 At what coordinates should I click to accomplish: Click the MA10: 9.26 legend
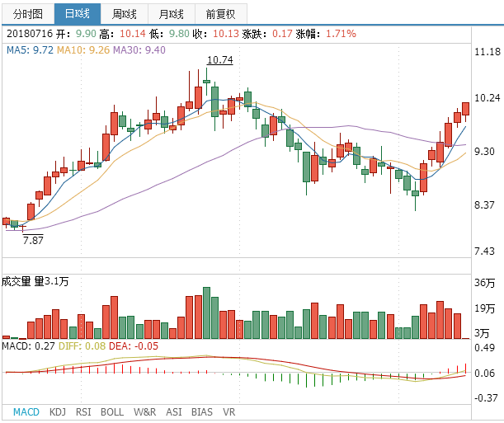83,50
